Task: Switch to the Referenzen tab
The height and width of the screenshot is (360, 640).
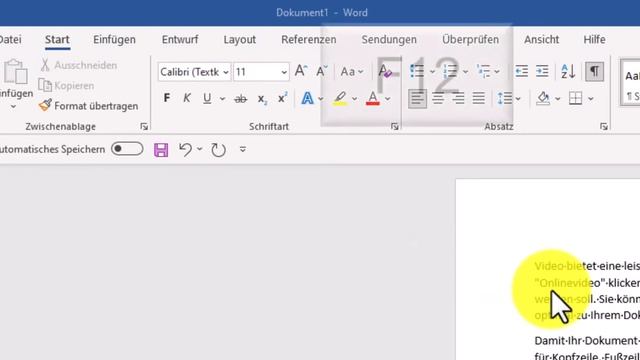Action: [309, 40]
